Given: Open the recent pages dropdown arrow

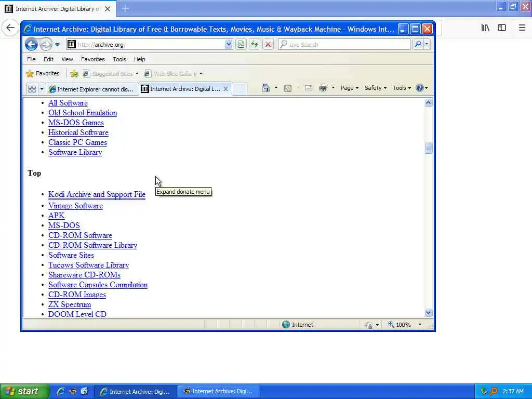Looking at the screenshot, I should coord(57,45).
